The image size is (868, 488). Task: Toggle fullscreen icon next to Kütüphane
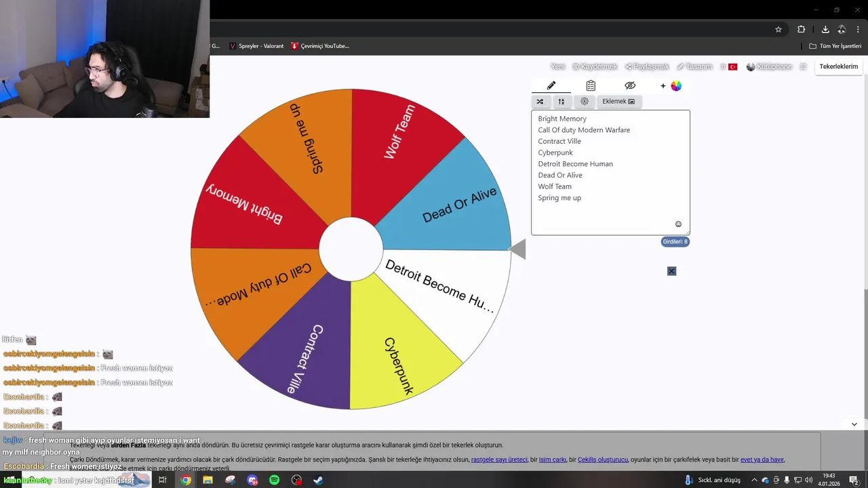[804, 66]
